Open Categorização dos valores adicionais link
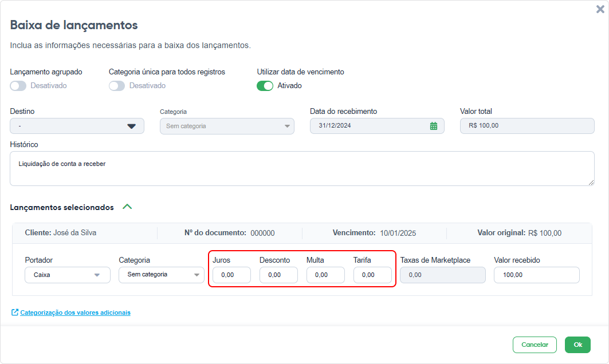The height and width of the screenshot is (364, 609). 76,312
